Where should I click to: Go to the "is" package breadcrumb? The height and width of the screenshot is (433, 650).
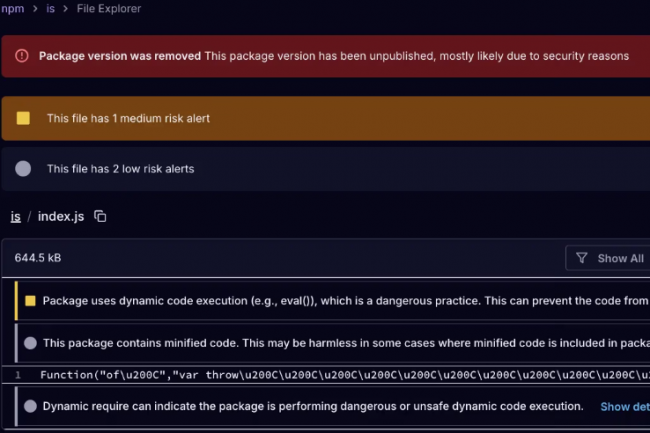pyautogui.click(x=50, y=9)
